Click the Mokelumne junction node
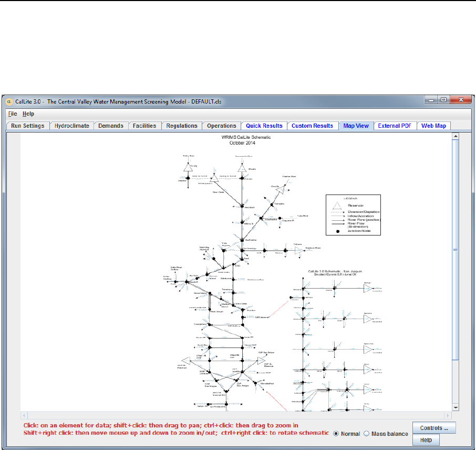The image size is (476, 450). coord(233,279)
